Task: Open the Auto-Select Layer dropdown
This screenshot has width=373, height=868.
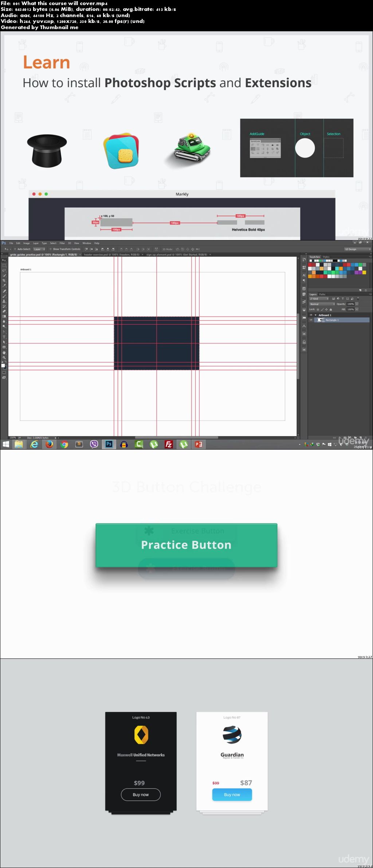Action: click(x=39, y=249)
